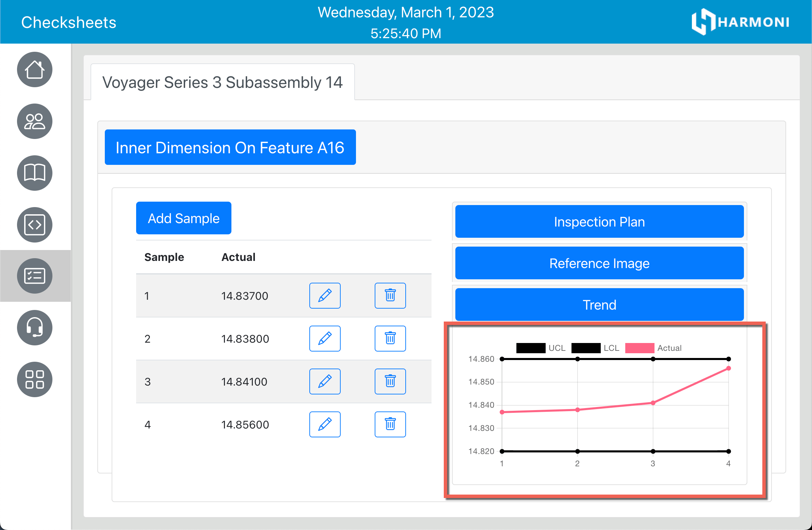
Task: Open the book library sidebar icon
Action: pyautogui.click(x=34, y=173)
